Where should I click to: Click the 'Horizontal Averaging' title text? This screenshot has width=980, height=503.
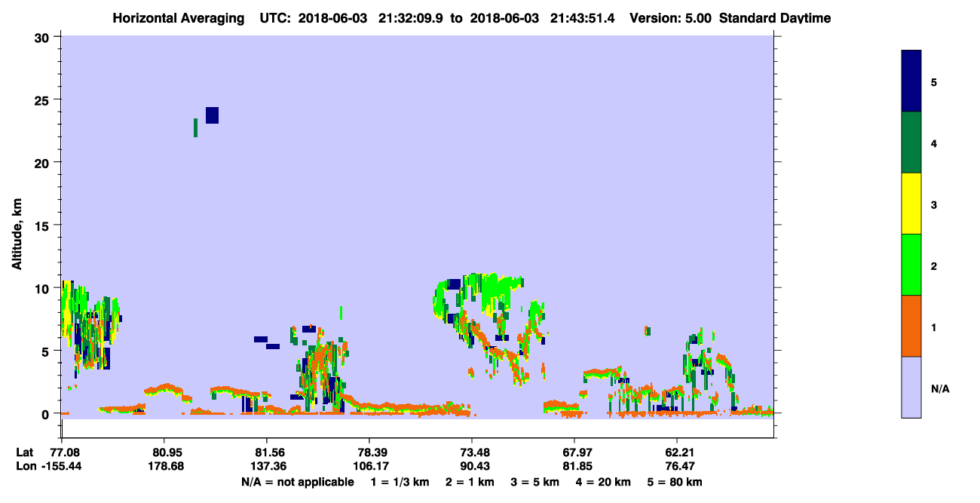pyautogui.click(x=179, y=18)
